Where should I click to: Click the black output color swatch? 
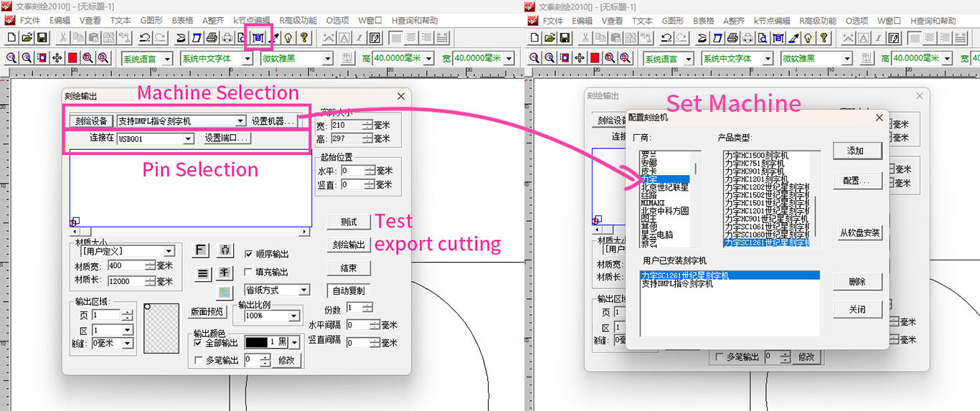tap(258, 343)
